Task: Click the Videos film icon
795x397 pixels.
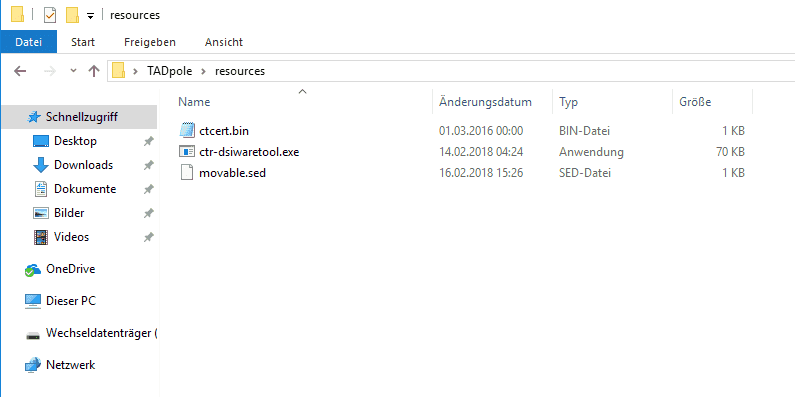Action: coord(41,237)
